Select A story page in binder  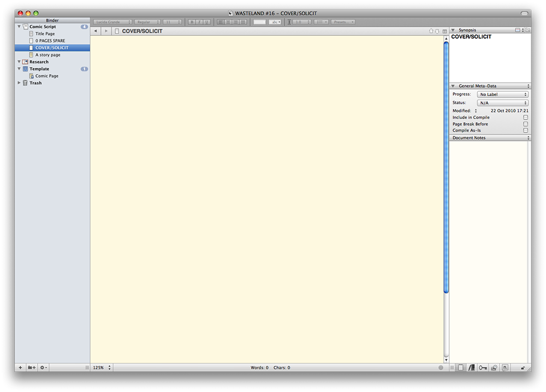click(48, 55)
